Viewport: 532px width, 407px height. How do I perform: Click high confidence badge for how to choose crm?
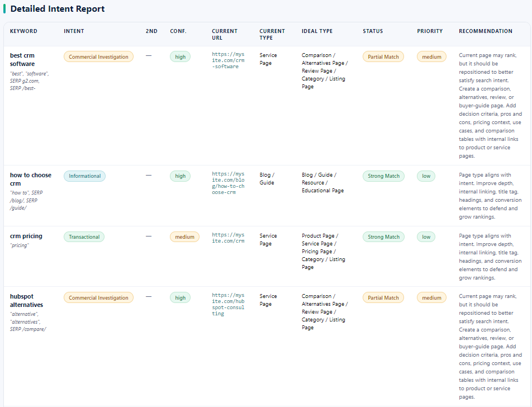180,176
